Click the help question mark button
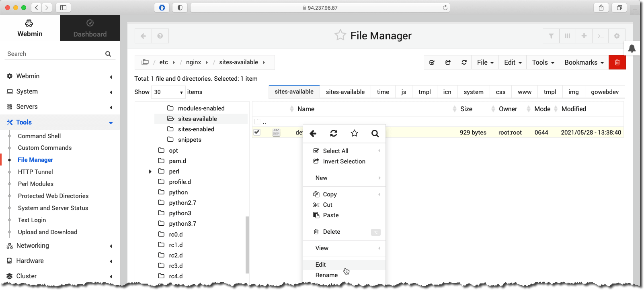Screen dimensions: 644x300 (x=160, y=36)
